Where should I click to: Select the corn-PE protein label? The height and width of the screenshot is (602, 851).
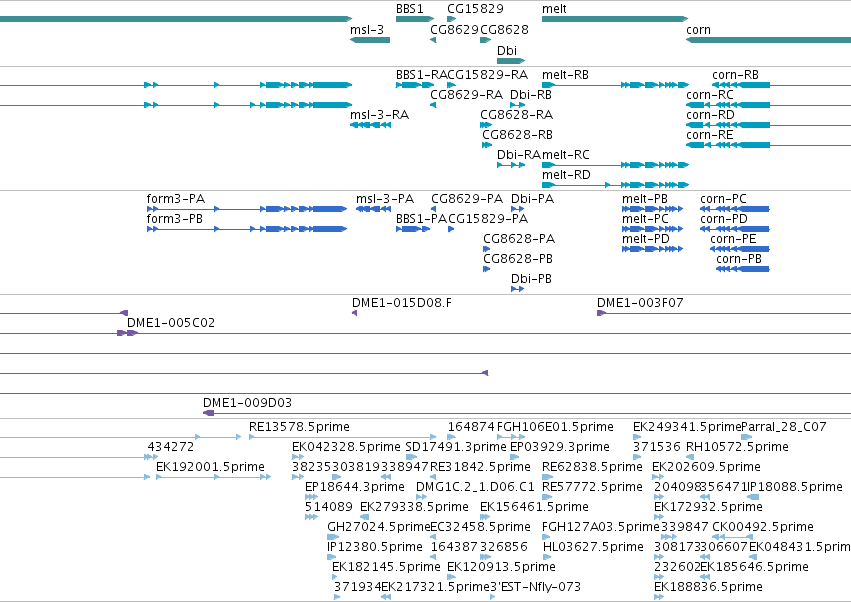pos(733,239)
